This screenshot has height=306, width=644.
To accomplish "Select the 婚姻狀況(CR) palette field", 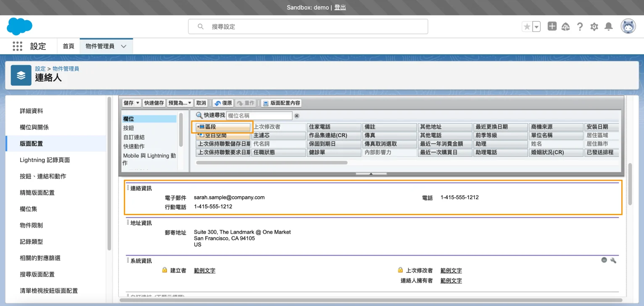I will point(556,152).
